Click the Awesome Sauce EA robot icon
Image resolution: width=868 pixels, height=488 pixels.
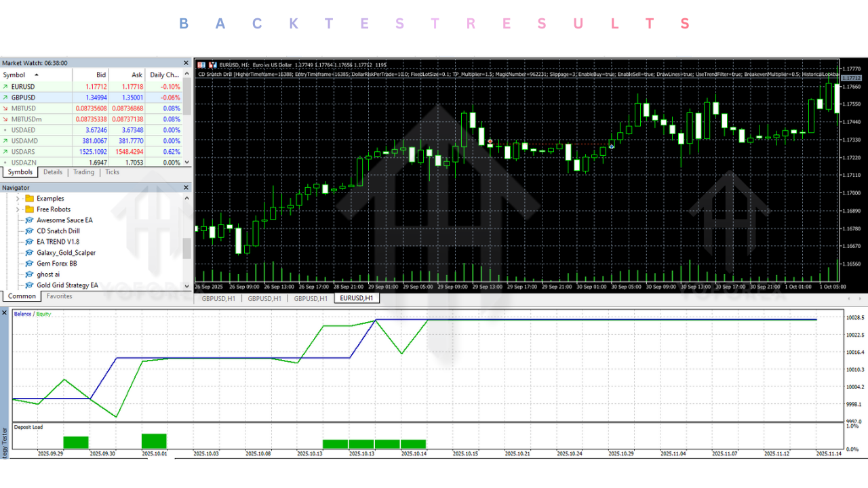point(29,220)
